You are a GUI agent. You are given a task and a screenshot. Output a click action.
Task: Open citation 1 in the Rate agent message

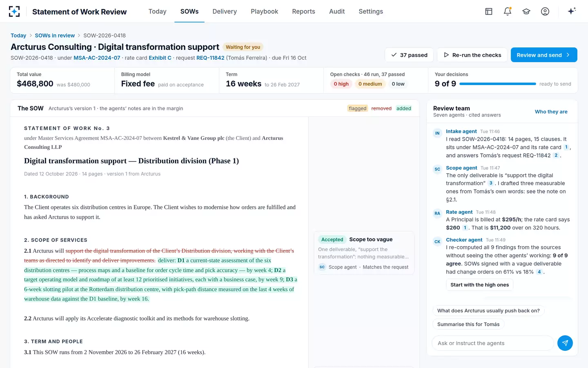tap(465, 228)
